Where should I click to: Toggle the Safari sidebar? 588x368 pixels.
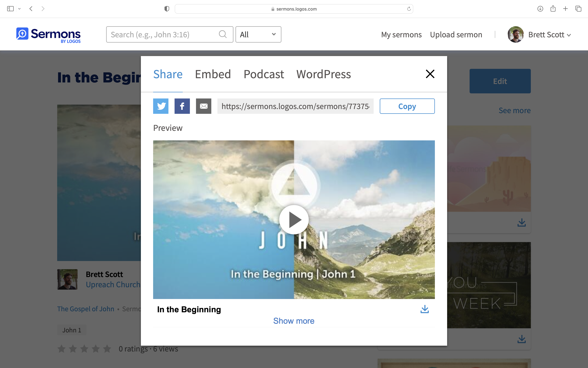coord(10,9)
